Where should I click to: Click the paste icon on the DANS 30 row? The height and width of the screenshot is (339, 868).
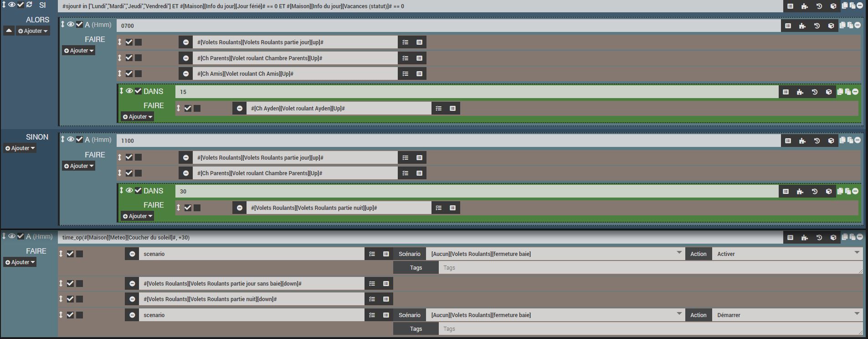pos(847,191)
